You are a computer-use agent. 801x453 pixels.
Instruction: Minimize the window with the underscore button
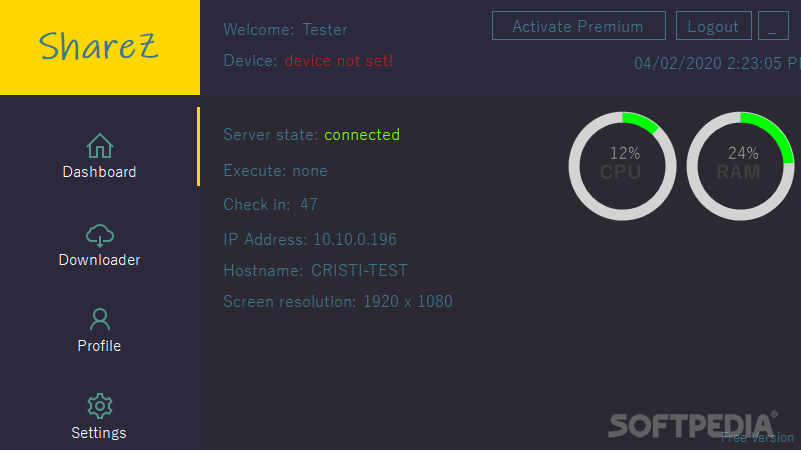click(x=773, y=26)
